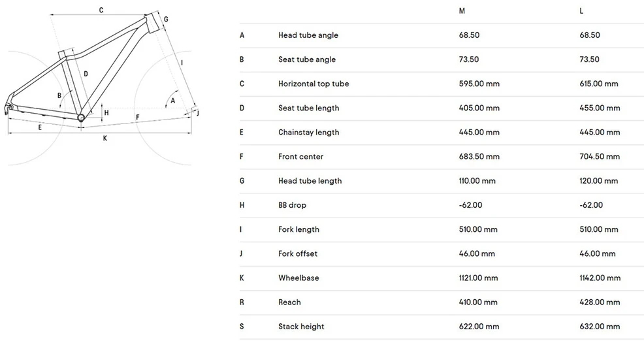Screen dimensions: 644x341
Task: Click the Horizontal top tube label
Action: point(314,84)
